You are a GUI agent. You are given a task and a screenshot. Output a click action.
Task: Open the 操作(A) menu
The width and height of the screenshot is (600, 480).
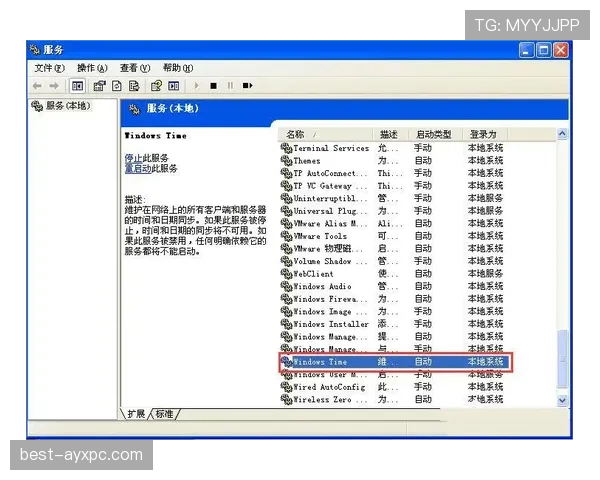pyautogui.click(x=92, y=68)
